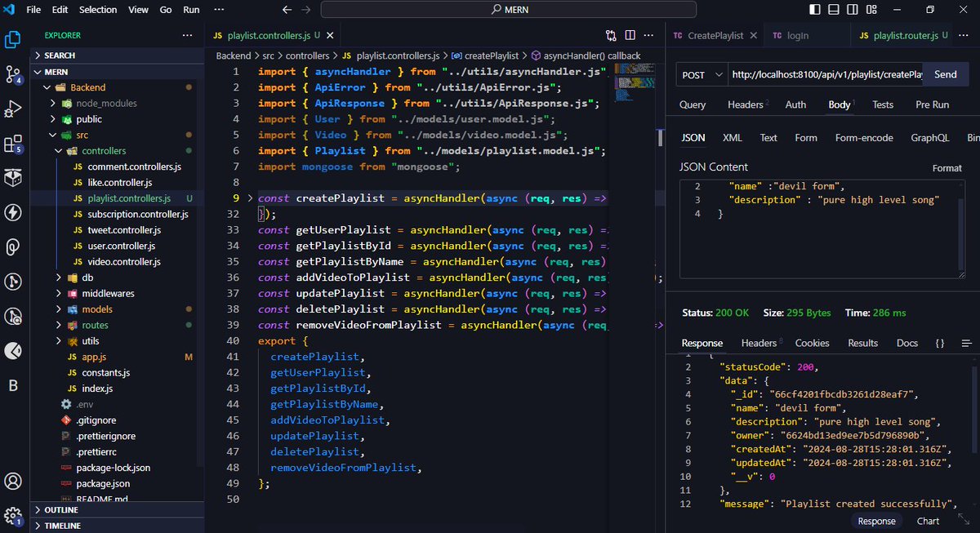Viewport: 980px width, 533px height.
Task: Click the VS Code logo in title bar
Action: click(x=10, y=10)
